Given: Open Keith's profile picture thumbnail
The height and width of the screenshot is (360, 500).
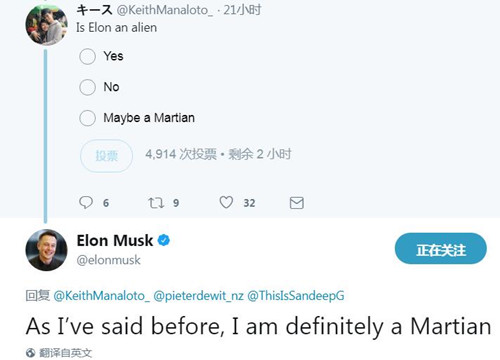Looking at the screenshot, I should pyautogui.click(x=47, y=25).
